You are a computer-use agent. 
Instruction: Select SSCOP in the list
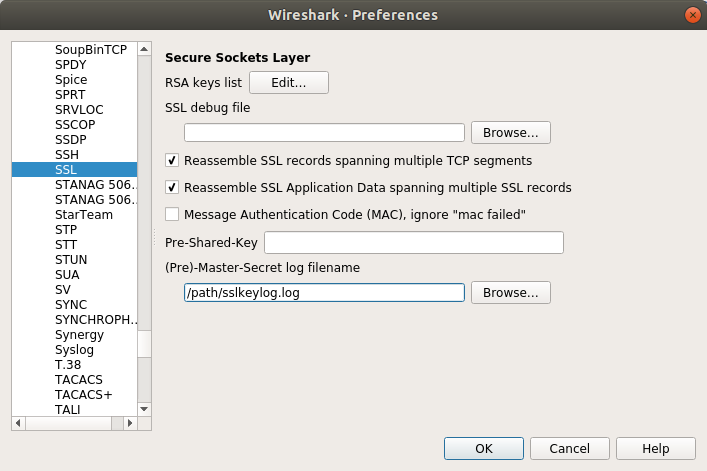coord(74,124)
